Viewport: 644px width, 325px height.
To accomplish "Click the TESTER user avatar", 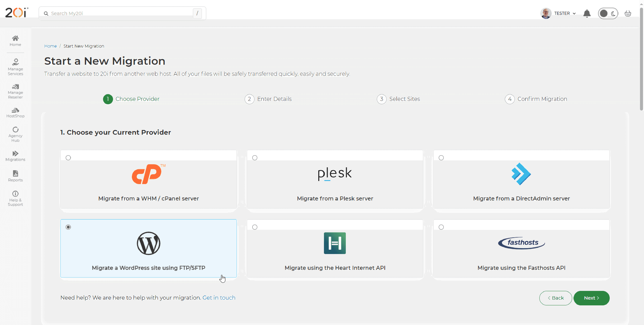I will point(546,13).
